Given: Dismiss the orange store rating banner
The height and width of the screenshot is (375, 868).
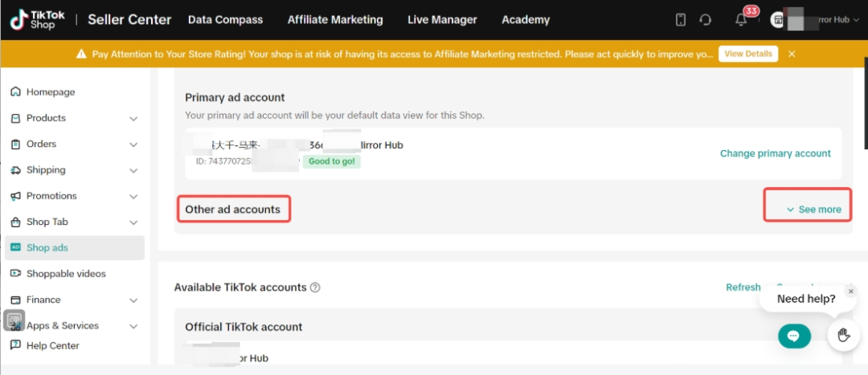Looking at the screenshot, I should coord(792,54).
